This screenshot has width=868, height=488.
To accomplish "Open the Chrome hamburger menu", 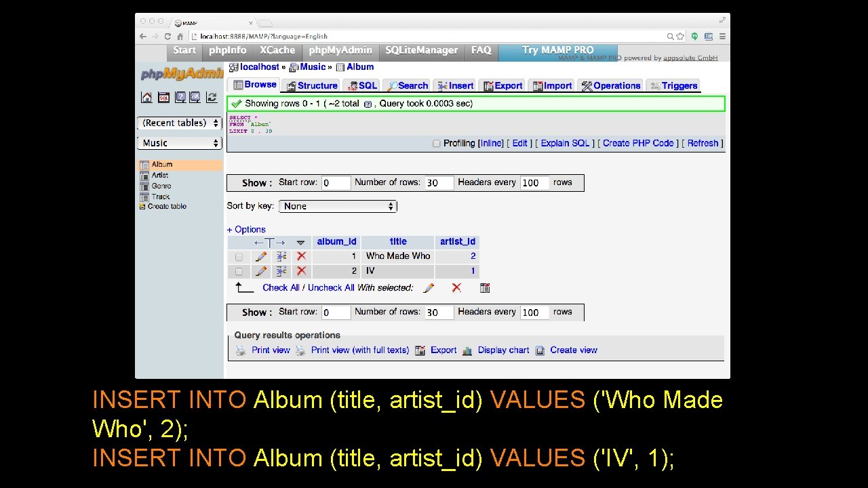I will 723,37.
